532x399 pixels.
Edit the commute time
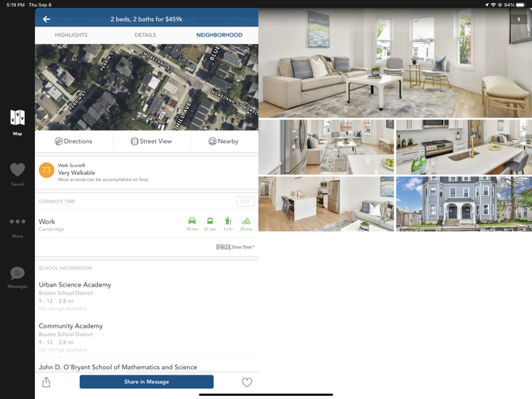245,201
